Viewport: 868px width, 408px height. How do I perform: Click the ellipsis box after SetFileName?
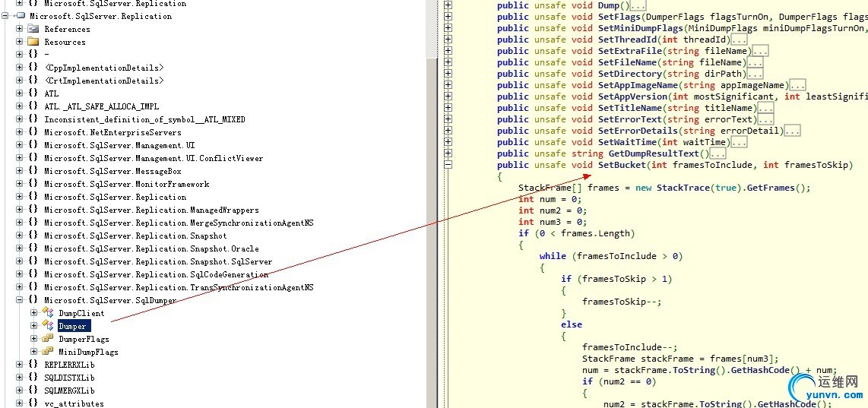click(755, 62)
